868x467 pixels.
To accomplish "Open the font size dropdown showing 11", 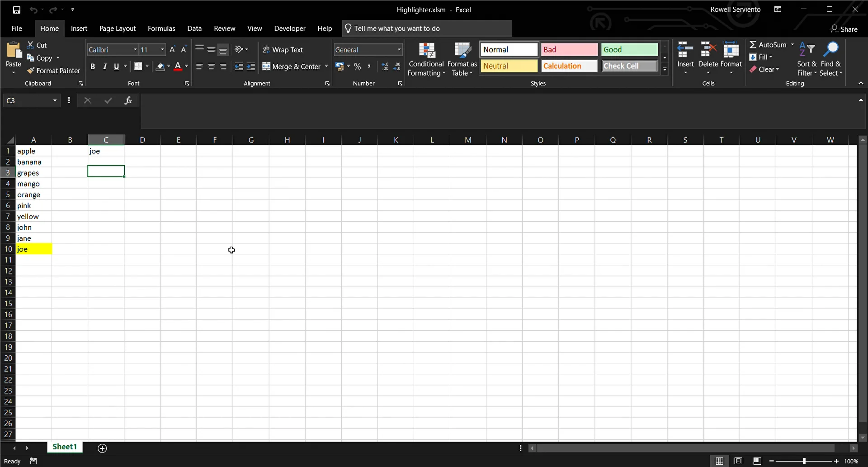I will (x=162, y=49).
